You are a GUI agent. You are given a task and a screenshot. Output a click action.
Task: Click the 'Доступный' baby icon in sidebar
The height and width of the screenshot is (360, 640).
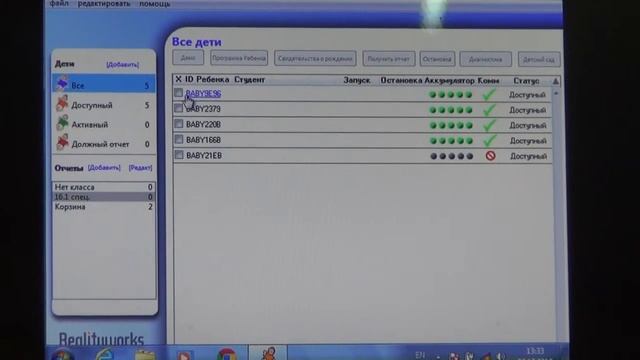click(62, 104)
